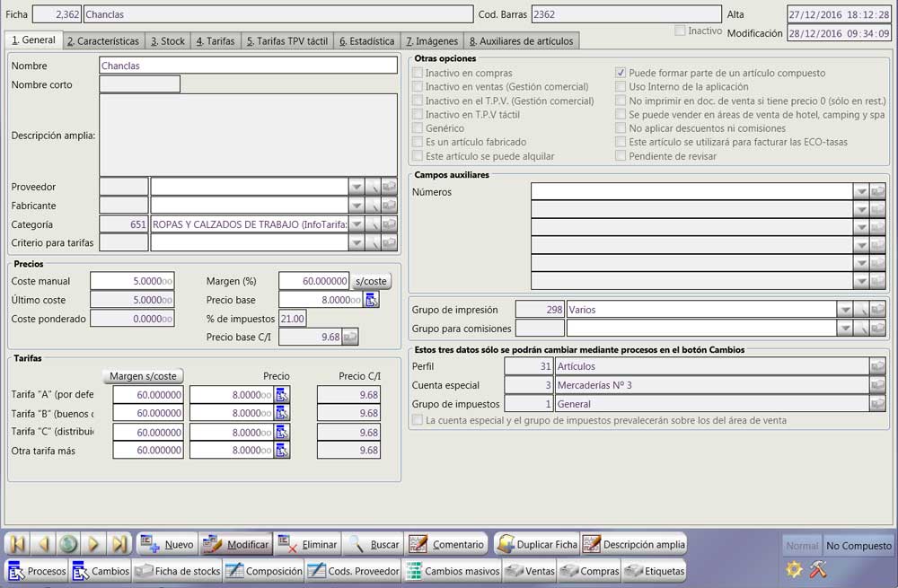Expand the second Campos auxiliares dropdown arrow

click(x=861, y=209)
